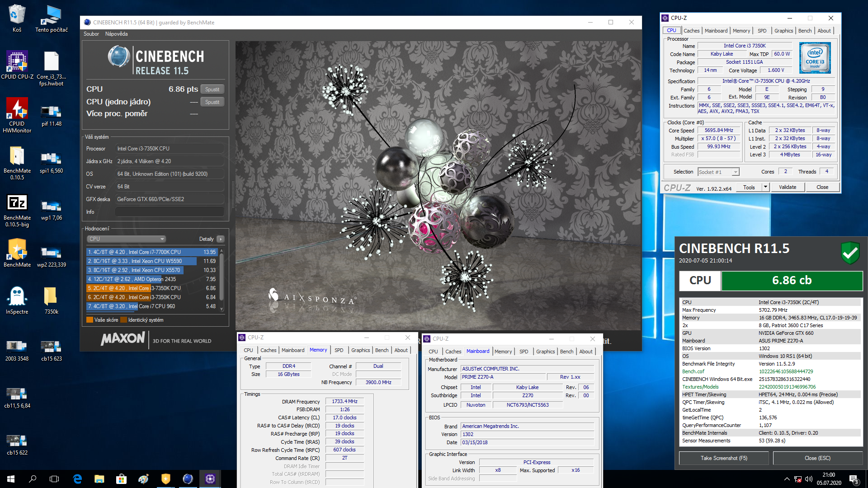Viewport: 868px width, 488px height.
Task: Open the cb15 623 screenshot file
Action: [x=52, y=351]
